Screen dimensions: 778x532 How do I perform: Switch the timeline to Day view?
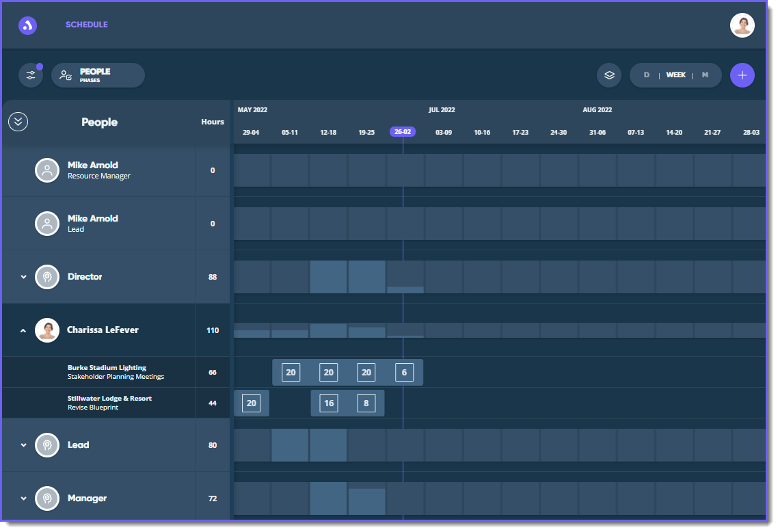click(x=647, y=75)
